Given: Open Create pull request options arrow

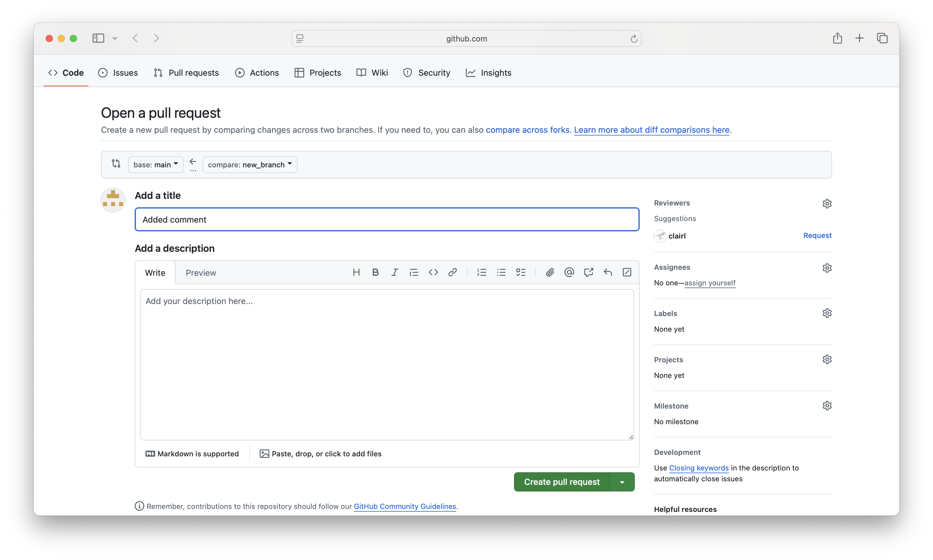Looking at the screenshot, I should [622, 482].
